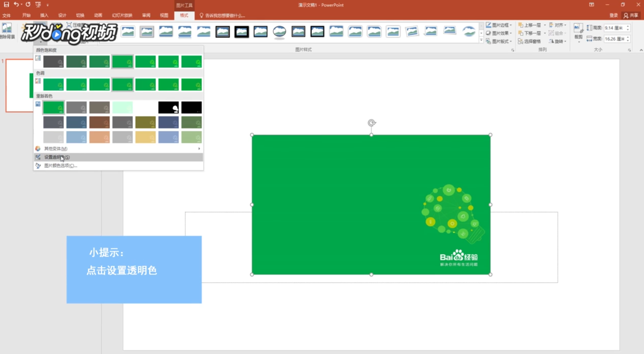This screenshot has width=644, height=354.
Task: Click the Share (共享) button
Action: 631,15
